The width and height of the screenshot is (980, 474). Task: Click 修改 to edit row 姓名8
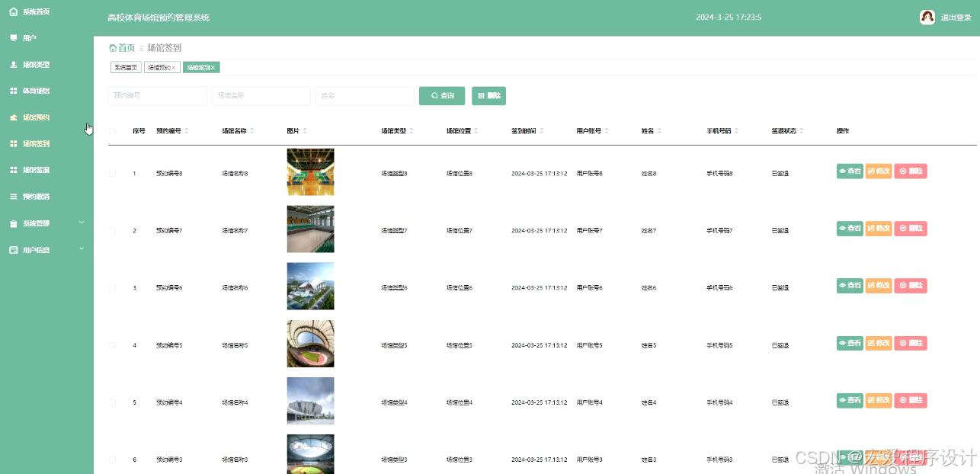tap(879, 171)
